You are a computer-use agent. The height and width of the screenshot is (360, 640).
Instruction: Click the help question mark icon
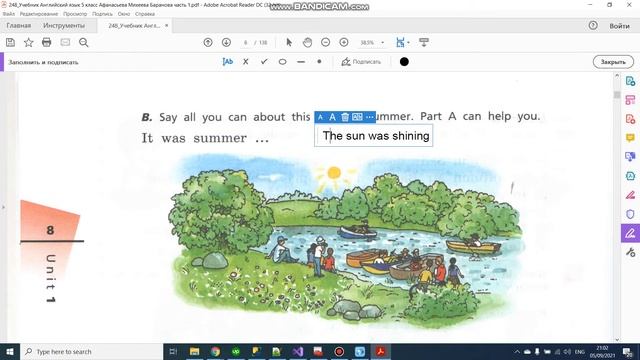(x=593, y=25)
